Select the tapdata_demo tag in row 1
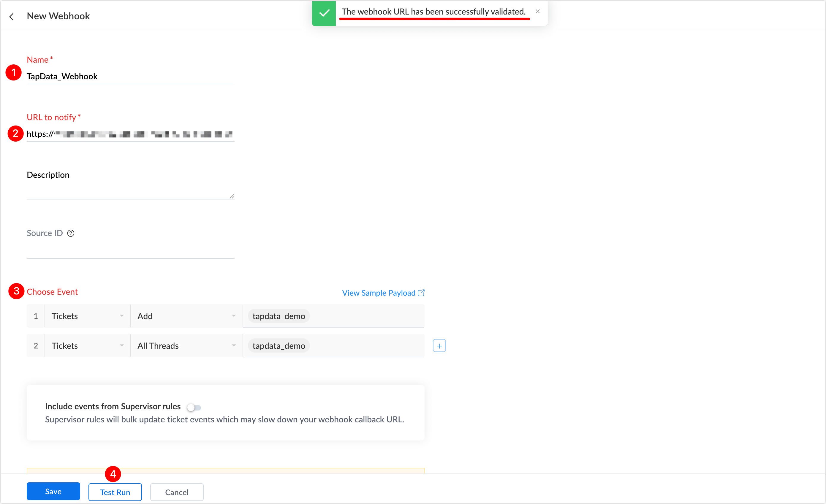The width and height of the screenshot is (826, 504). pos(278,316)
